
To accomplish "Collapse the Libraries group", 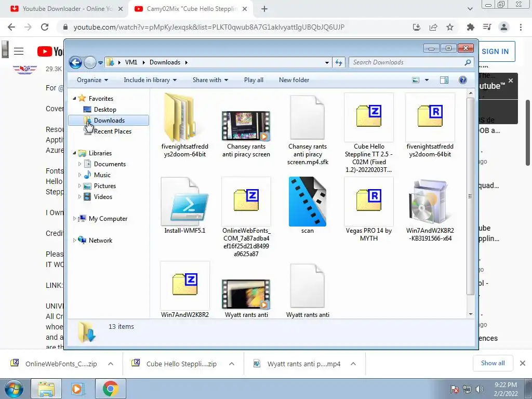I will [x=74, y=153].
